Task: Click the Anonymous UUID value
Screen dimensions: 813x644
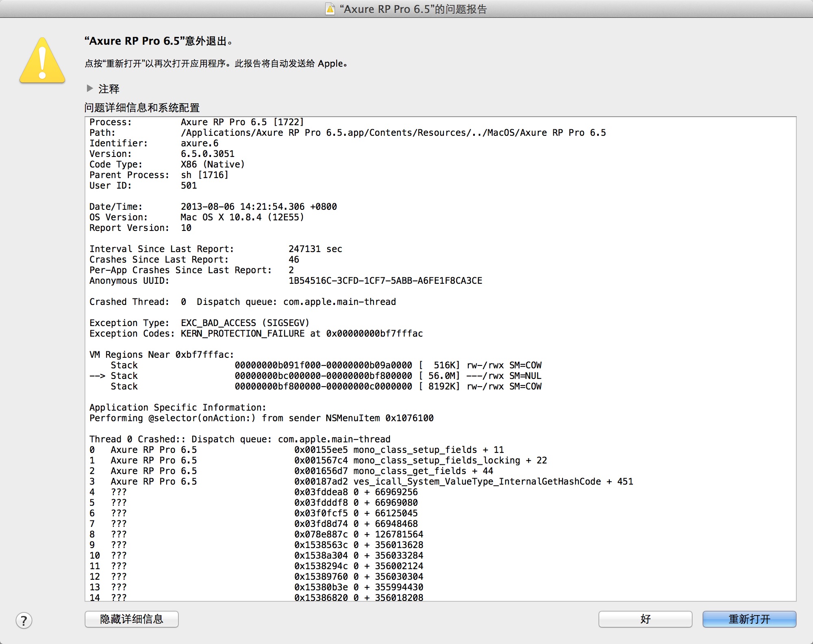Action: (385, 281)
